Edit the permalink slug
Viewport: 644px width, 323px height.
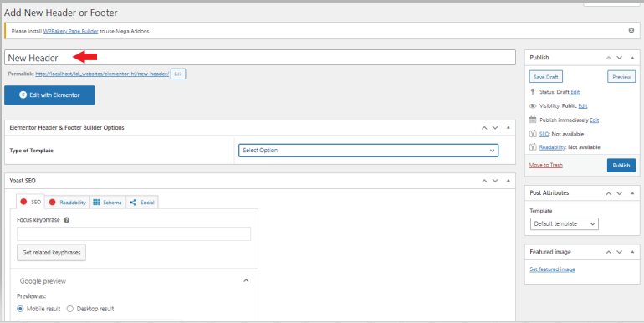click(x=178, y=74)
